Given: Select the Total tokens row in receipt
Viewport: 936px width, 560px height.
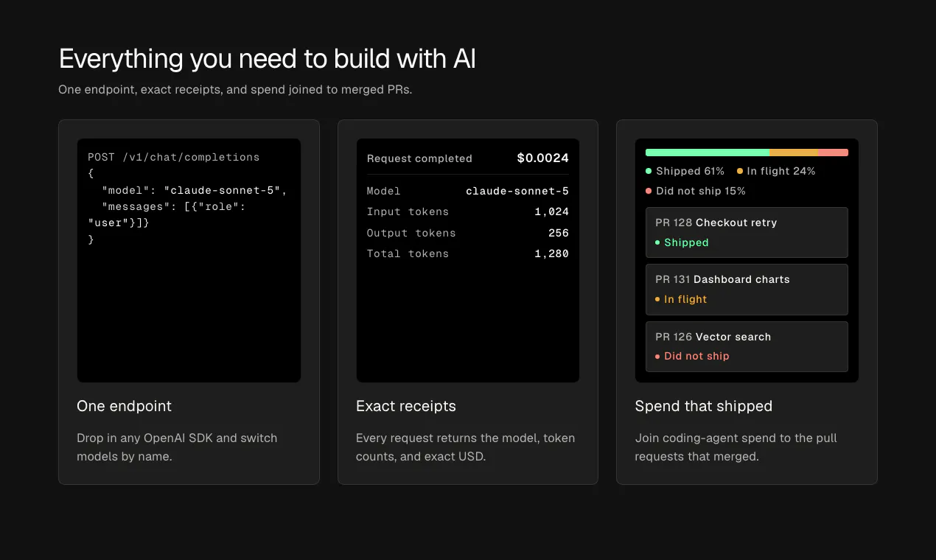Looking at the screenshot, I should coord(468,253).
